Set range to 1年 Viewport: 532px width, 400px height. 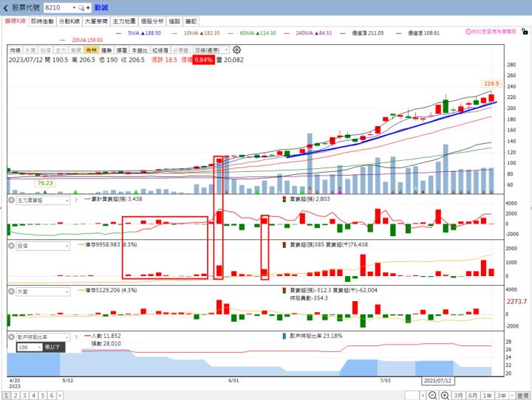coord(487,396)
